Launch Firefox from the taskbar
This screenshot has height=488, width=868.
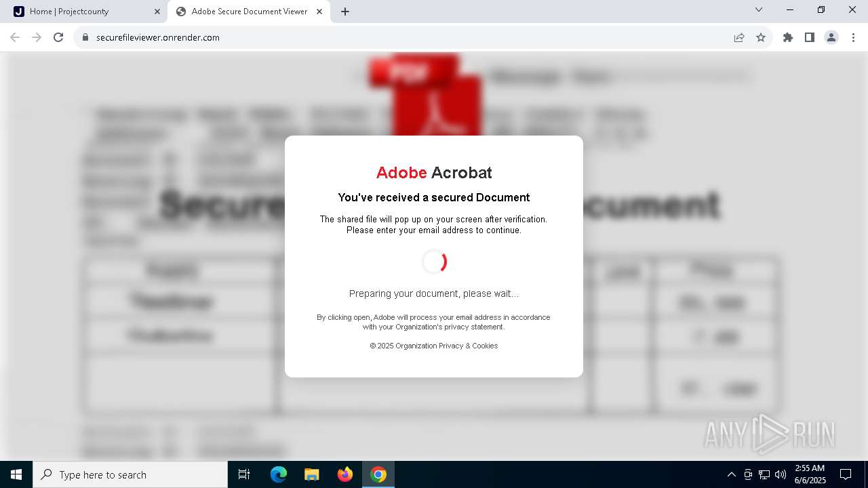[345, 474]
